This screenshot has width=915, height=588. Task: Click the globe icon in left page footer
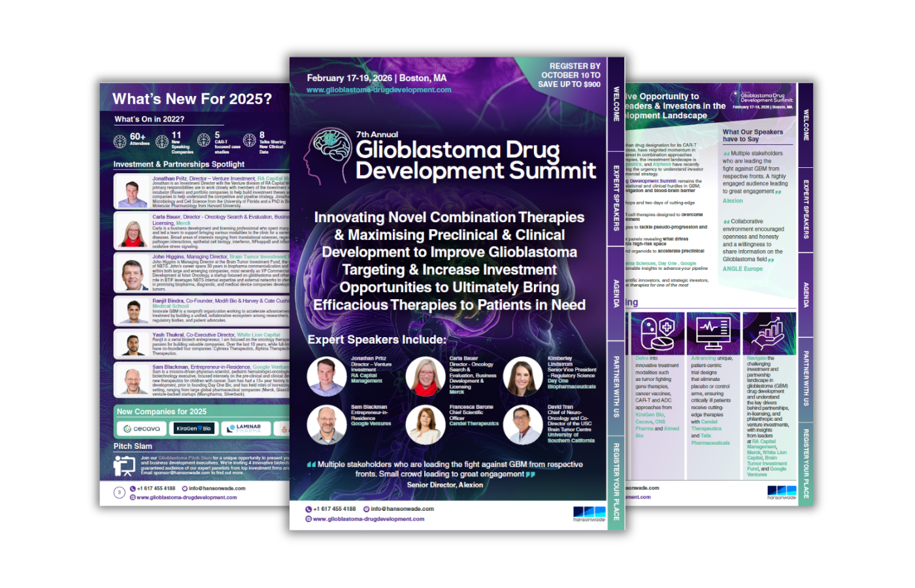(133, 498)
